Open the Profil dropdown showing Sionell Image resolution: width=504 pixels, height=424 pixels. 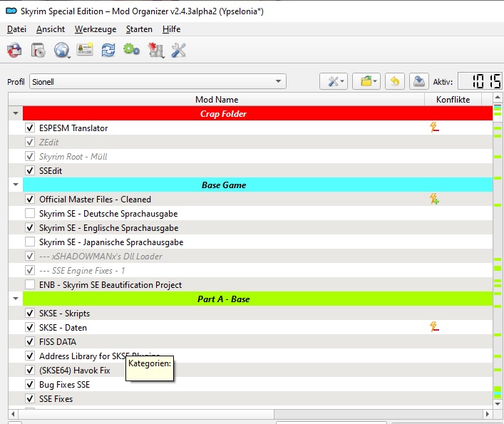pos(158,81)
